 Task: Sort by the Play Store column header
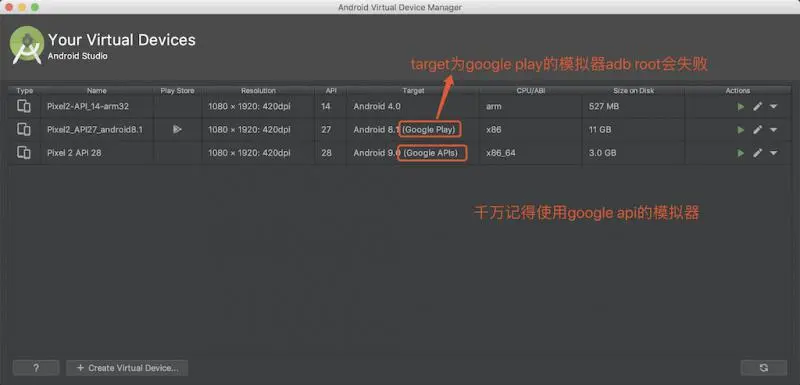[x=178, y=91]
